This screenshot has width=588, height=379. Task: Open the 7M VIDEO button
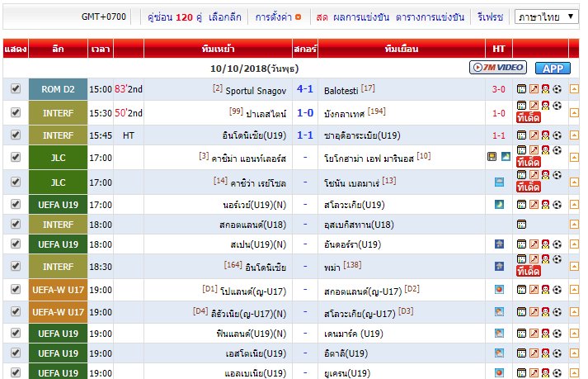[498, 68]
